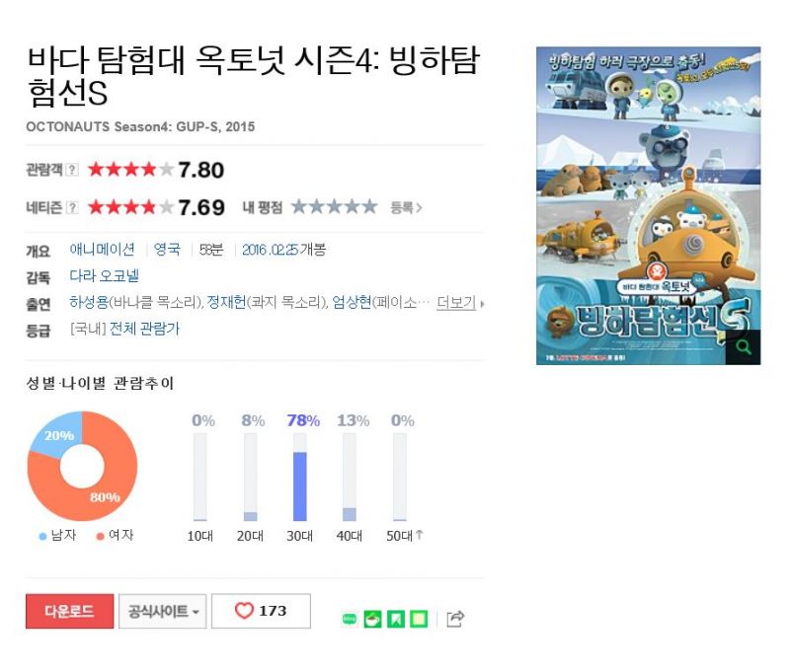Click the help icon beside 관람객

[x=72, y=169]
